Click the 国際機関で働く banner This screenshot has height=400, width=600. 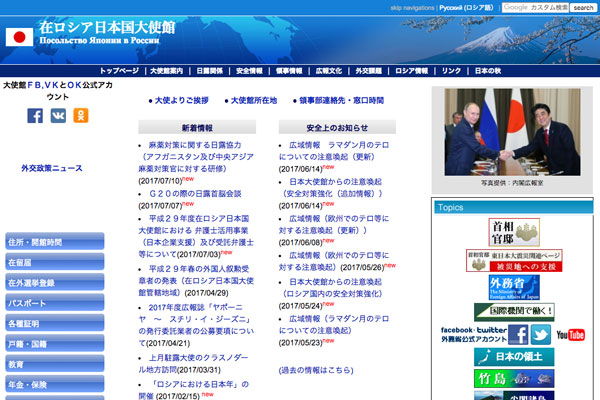point(515,312)
